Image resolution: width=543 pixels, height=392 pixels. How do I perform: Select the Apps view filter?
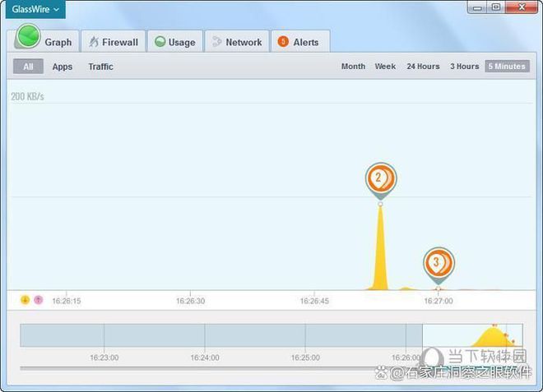pos(63,67)
